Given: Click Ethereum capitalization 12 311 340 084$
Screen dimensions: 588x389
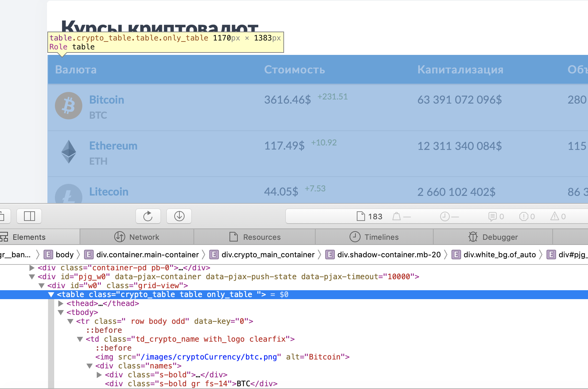Looking at the screenshot, I should point(460,146).
